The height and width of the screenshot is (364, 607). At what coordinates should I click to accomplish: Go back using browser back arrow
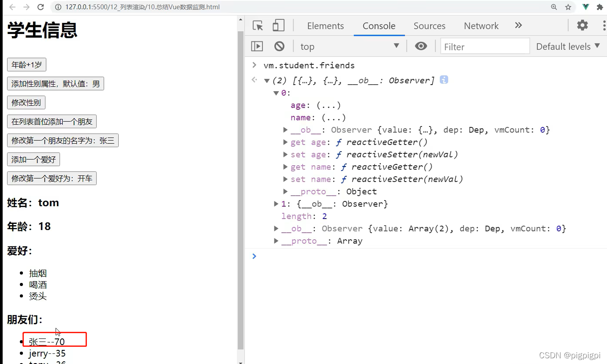click(x=12, y=7)
